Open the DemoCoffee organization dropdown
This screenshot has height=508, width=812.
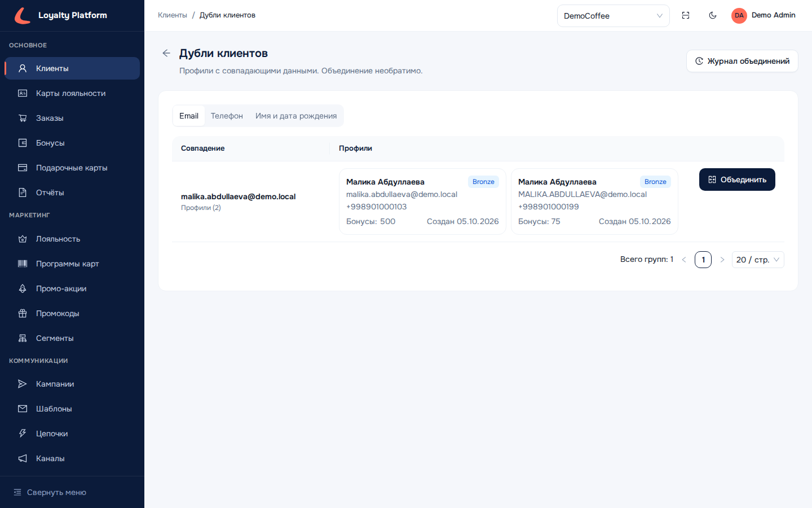614,16
